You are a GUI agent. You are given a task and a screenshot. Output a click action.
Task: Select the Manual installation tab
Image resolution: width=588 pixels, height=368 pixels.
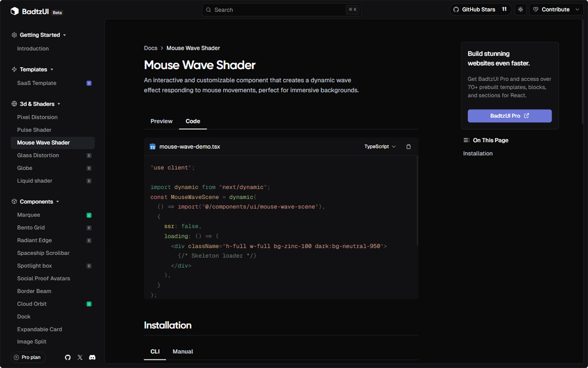[183, 352]
